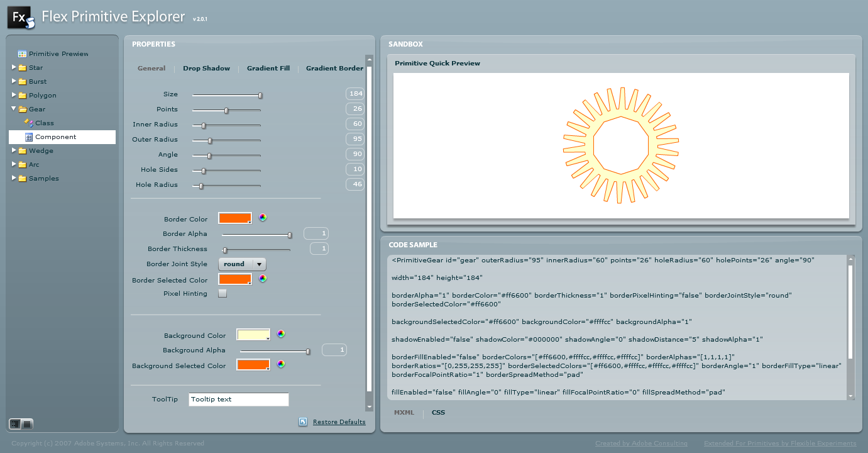
Task: Click the Hole Radius slider thumb
Action: (x=201, y=186)
